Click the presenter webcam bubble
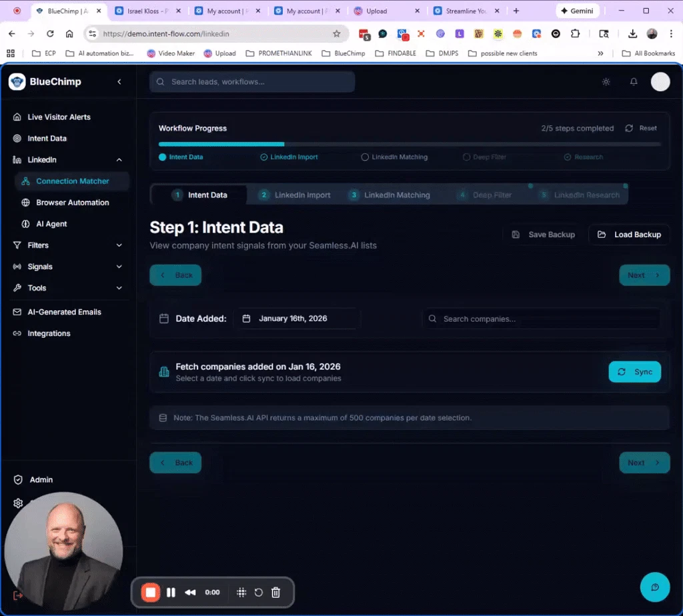Image resolution: width=683 pixels, height=616 pixels. [x=63, y=551]
